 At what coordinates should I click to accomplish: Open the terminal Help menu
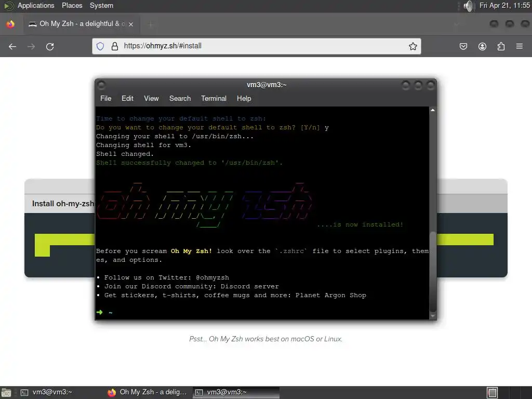point(244,98)
